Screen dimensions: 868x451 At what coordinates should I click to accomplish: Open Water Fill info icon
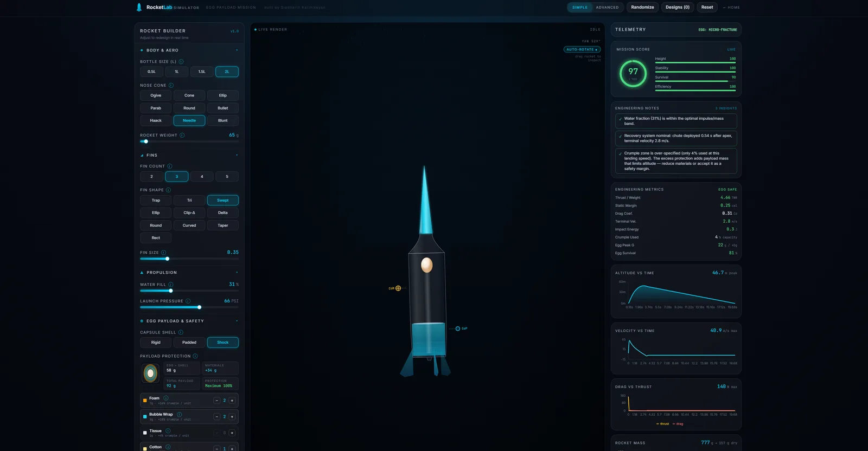click(x=171, y=285)
